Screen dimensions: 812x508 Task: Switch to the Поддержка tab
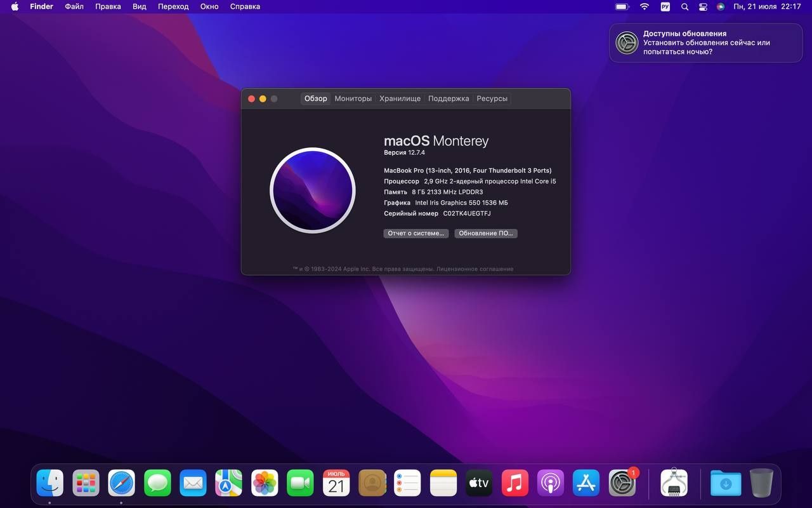449,98
